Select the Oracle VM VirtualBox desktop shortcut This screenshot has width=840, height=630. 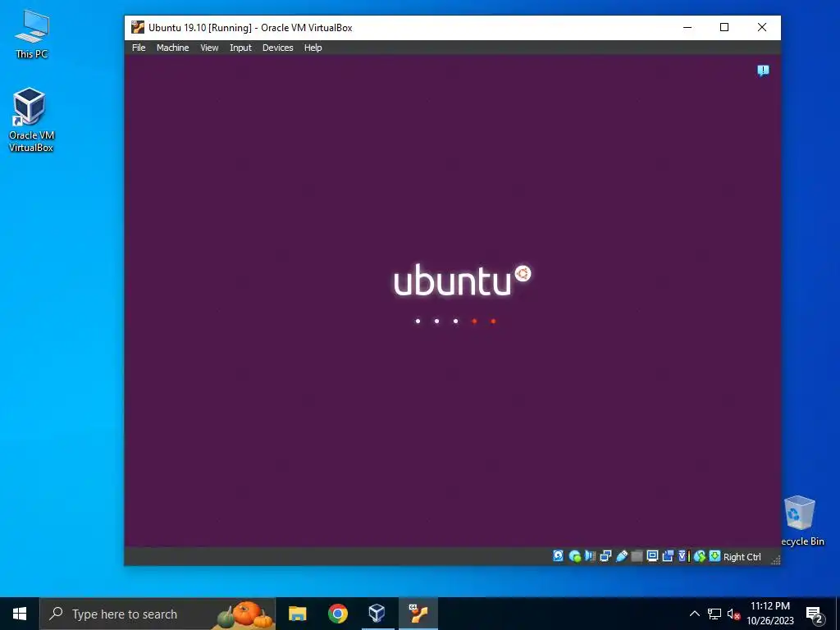[x=31, y=120]
